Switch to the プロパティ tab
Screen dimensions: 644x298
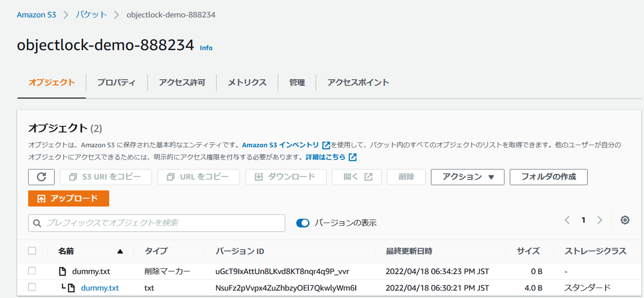pyautogui.click(x=116, y=83)
